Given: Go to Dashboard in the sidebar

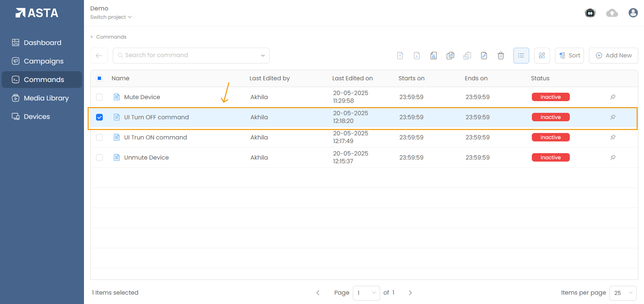Looking at the screenshot, I should click(42, 43).
